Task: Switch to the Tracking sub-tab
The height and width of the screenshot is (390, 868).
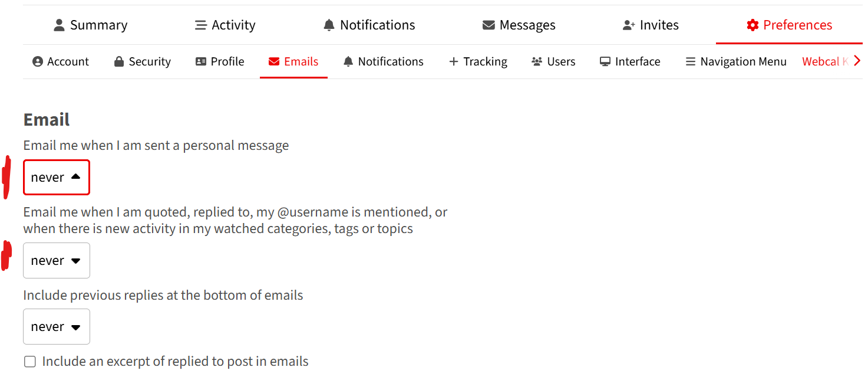Action: [x=478, y=62]
